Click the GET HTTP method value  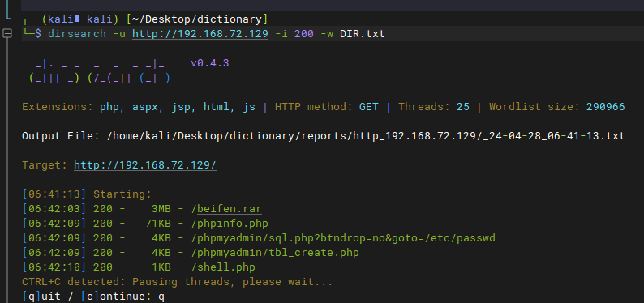point(369,107)
